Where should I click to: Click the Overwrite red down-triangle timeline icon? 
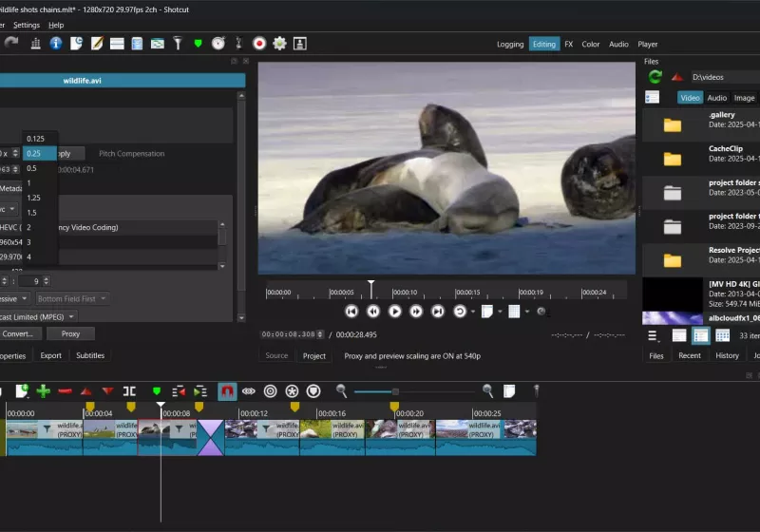pos(107,391)
